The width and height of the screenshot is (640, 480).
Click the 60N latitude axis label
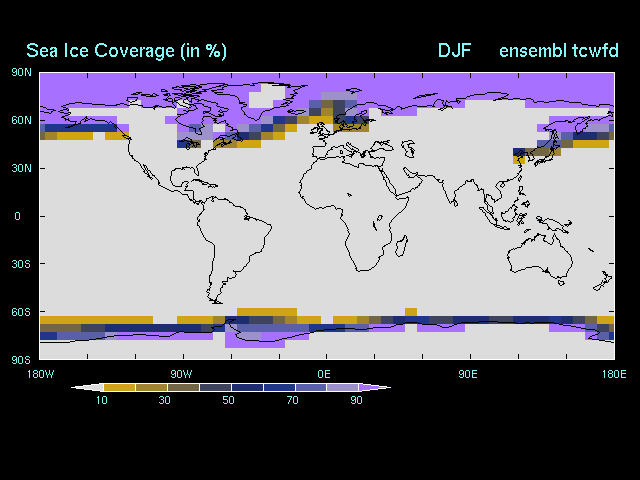click(21, 120)
